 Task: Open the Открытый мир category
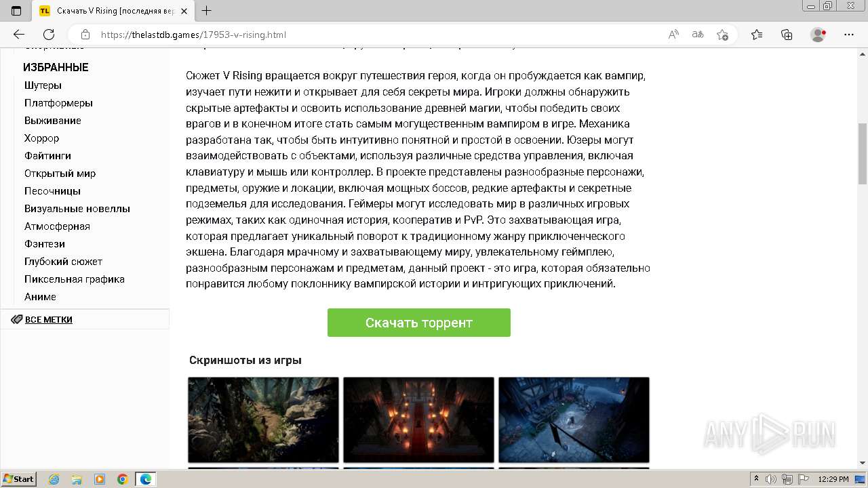pyautogui.click(x=60, y=174)
